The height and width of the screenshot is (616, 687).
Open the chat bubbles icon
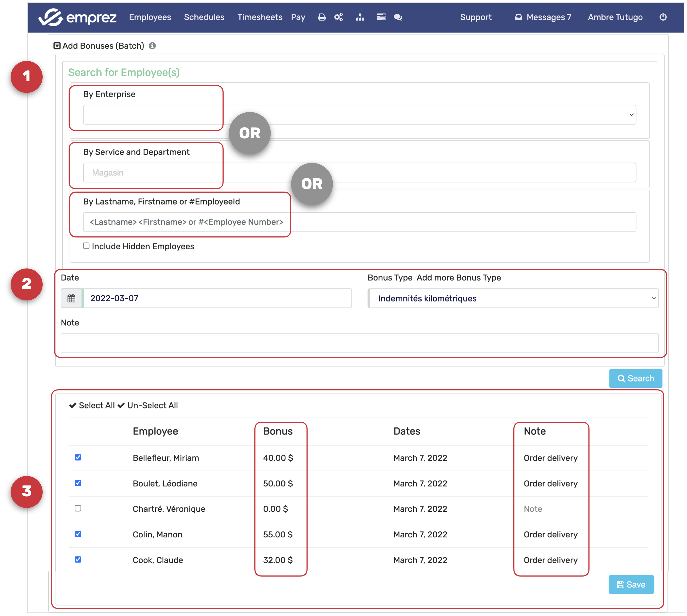pyautogui.click(x=398, y=17)
